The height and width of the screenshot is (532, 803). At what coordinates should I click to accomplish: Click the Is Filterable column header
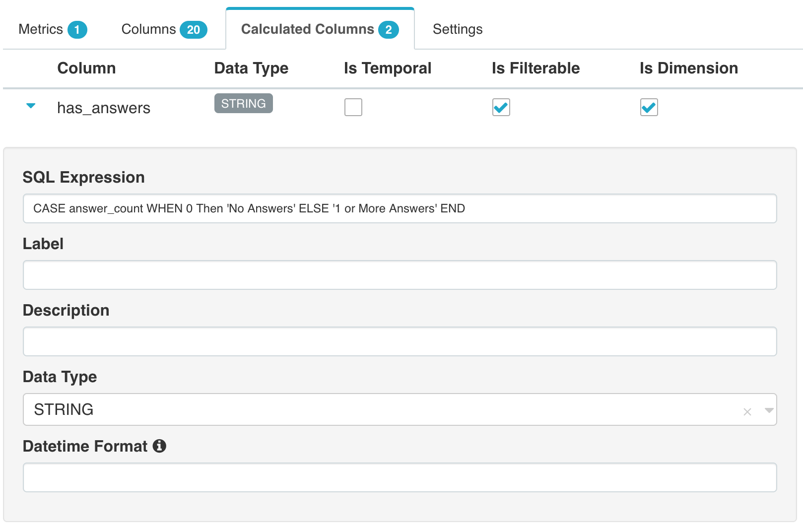coord(535,68)
